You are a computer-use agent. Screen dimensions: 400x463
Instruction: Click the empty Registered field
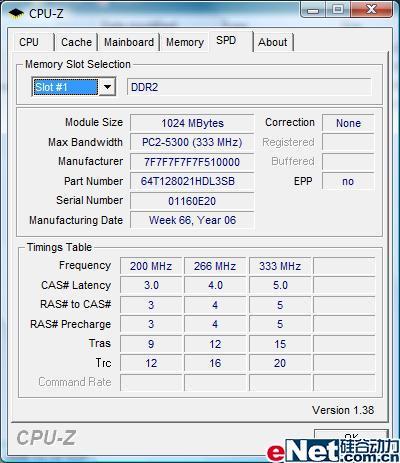point(348,143)
